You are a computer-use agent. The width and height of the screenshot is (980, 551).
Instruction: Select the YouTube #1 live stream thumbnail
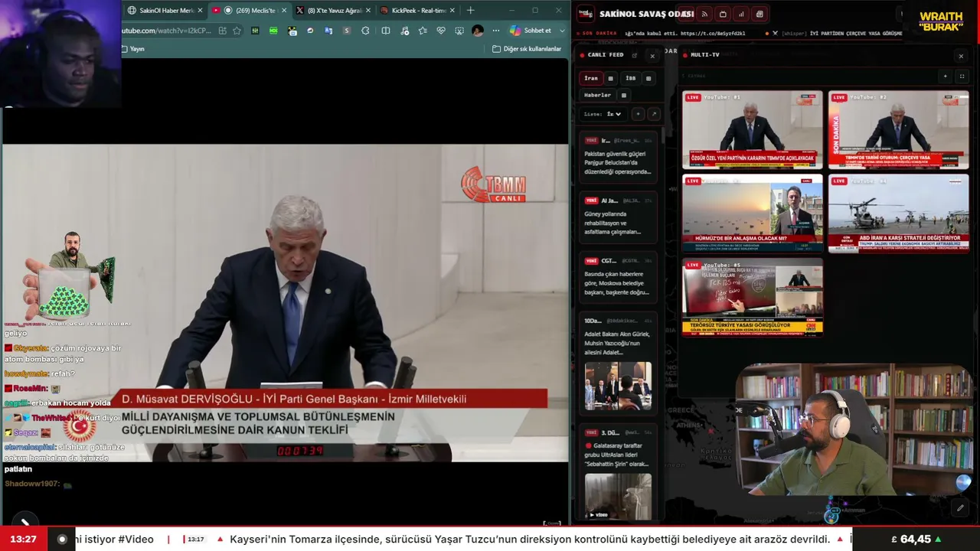(x=752, y=130)
